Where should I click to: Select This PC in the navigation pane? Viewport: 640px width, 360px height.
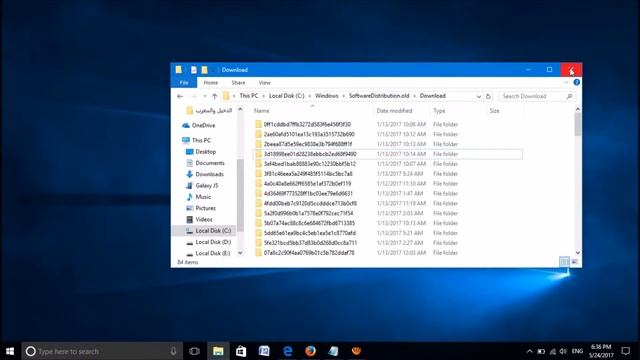click(201, 140)
